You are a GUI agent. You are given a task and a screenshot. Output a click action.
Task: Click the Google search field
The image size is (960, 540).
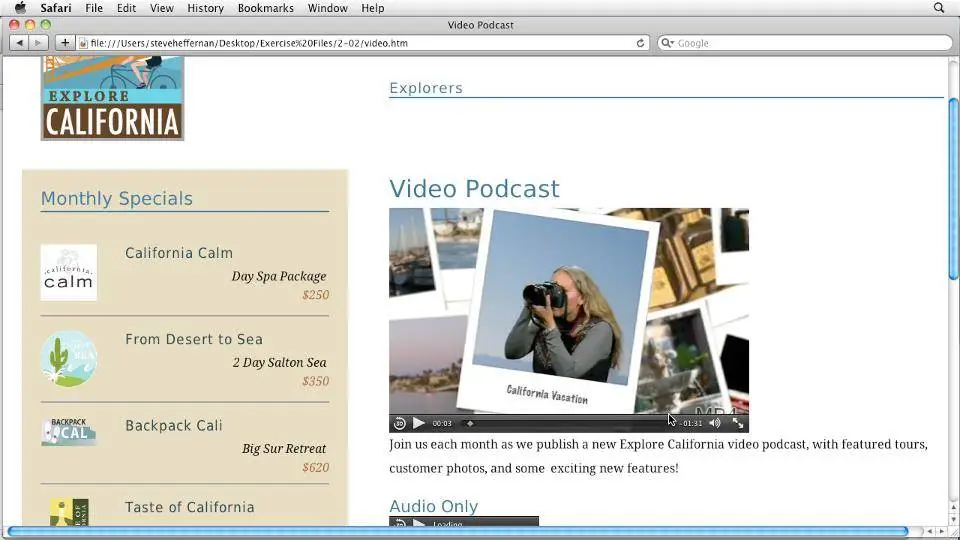pos(805,43)
